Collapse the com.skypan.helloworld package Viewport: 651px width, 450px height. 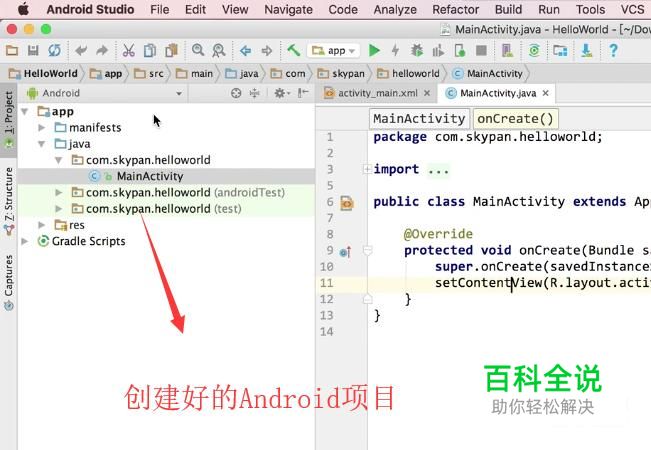coord(59,160)
